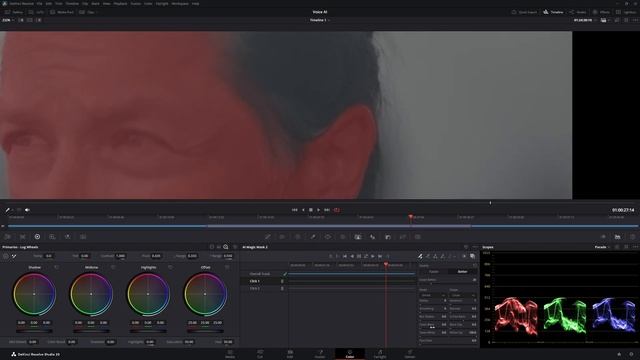Viewport: 640px width, 360px height.
Task: Click the Shadow color wheel center
Action: pyautogui.click(x=34, y=294)
